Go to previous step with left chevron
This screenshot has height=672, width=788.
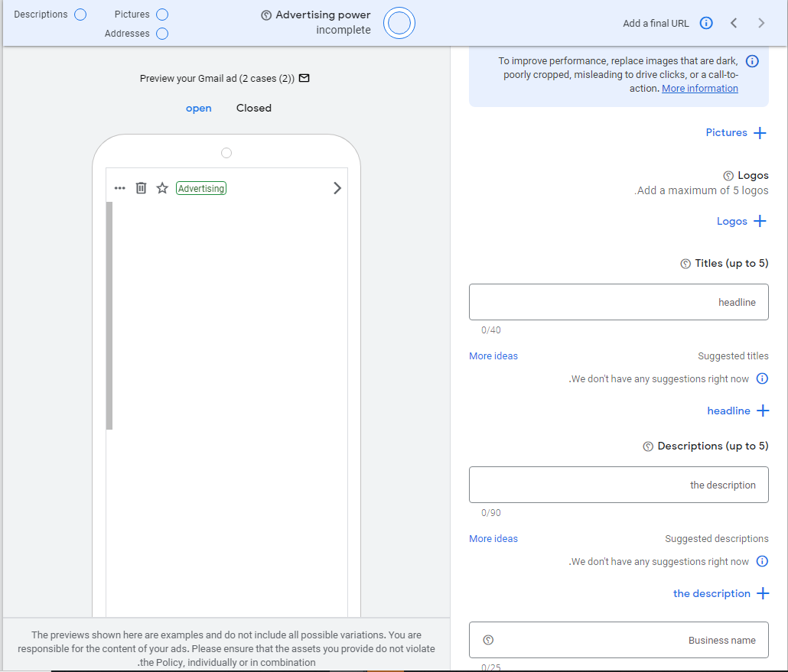(x=734, y=23)
